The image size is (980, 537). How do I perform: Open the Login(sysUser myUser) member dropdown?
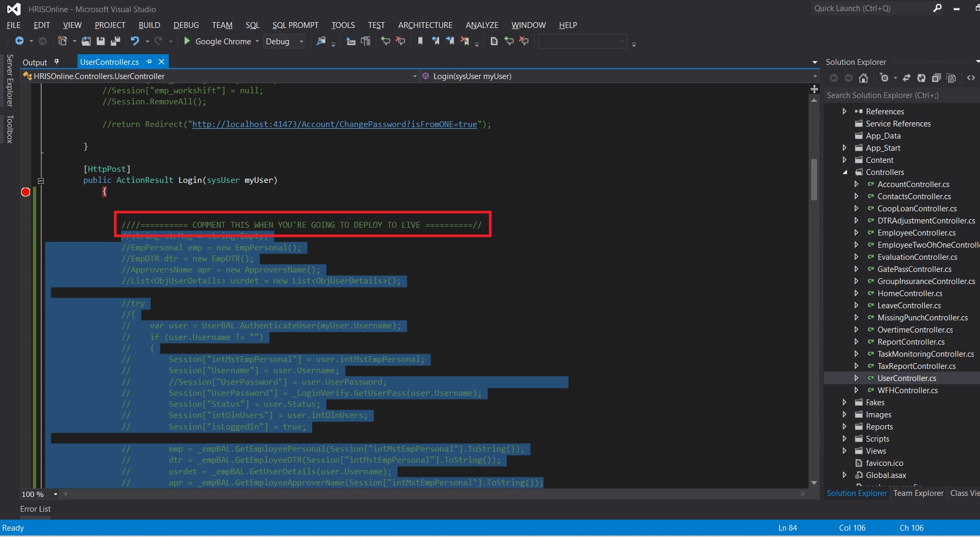(x=617, y=76)
